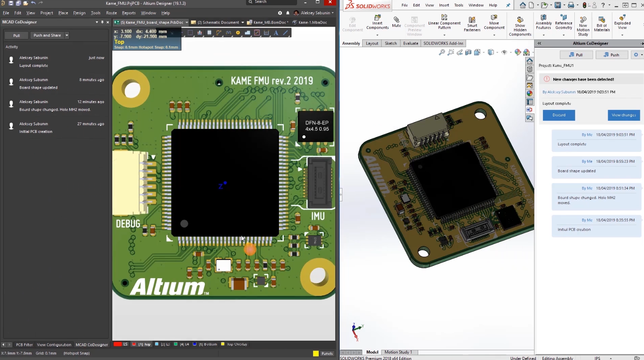Expand the Kame_FMU_board_shape.PcbDoc tab dropdown

[x=187, y=23]
